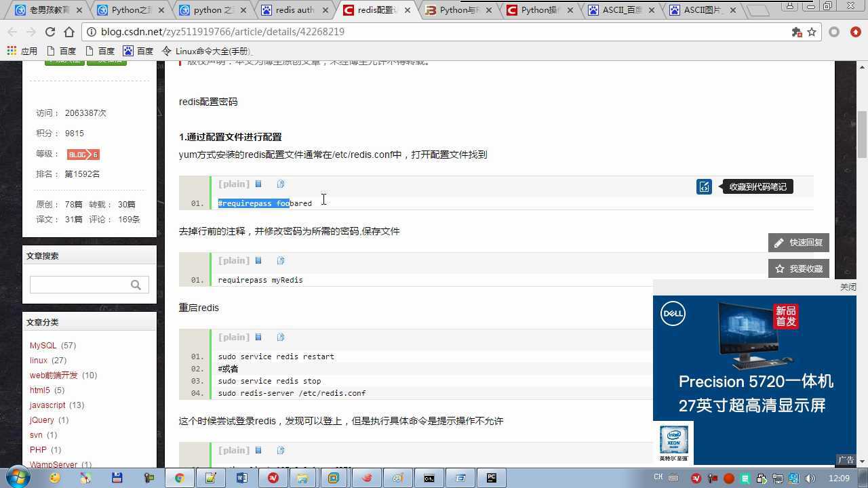This screenshot has height=488, width=868.
Task: Click the gray circle extension icon
Action: [834, 32]
